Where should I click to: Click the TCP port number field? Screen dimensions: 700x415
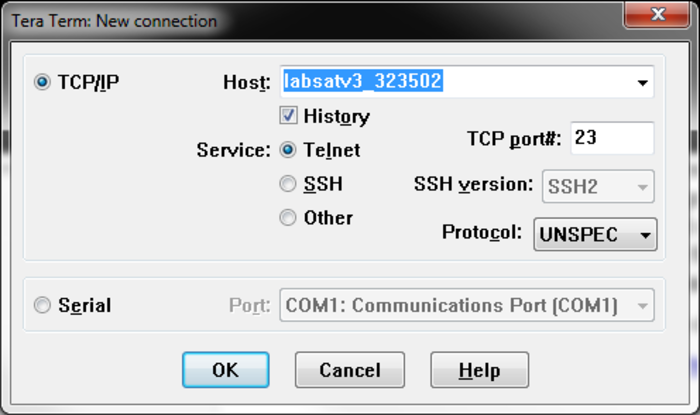(x=611, y=138)
